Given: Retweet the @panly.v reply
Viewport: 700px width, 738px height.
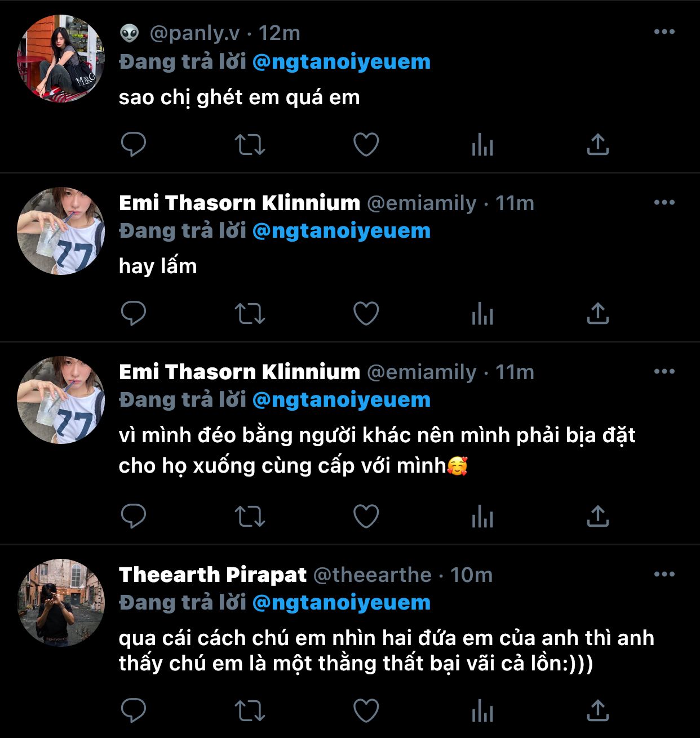Looking at the screenshot, I should pyautogui.click(x=249, y=145).
